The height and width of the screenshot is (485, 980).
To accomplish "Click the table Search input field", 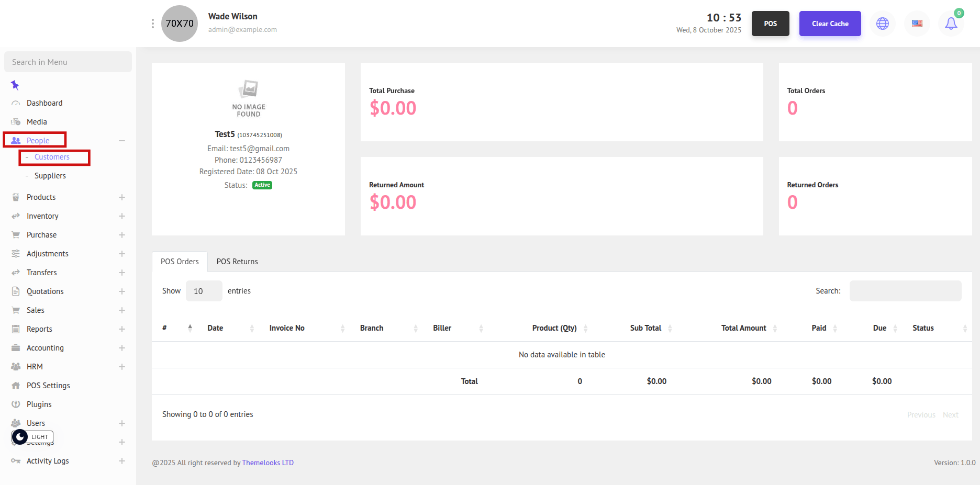I will (905, 291).
